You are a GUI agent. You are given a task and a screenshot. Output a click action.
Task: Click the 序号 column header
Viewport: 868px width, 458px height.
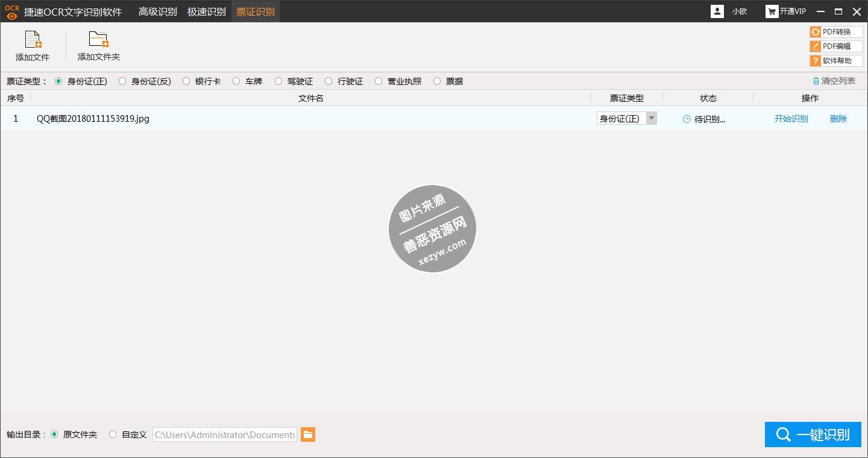coord(16,98)
